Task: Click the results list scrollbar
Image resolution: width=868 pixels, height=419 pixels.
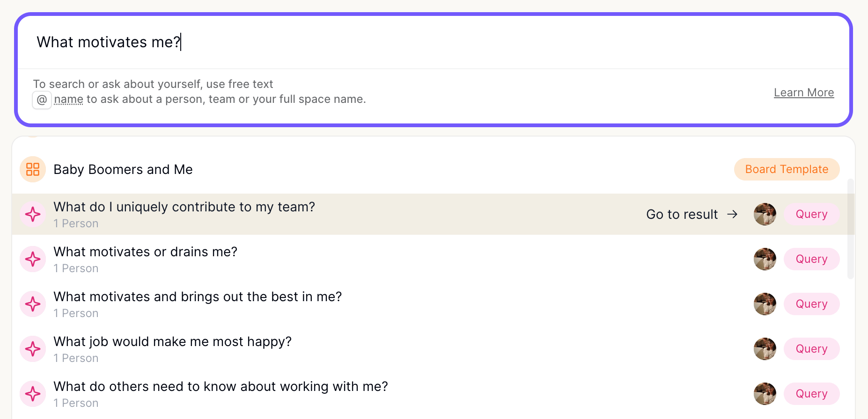Action: coord(851,229)
